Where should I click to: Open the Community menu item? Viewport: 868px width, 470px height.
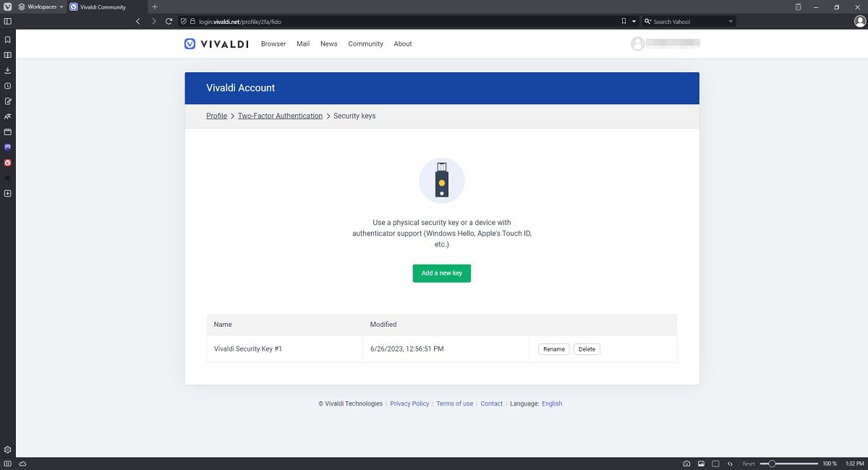click(365, 44)
